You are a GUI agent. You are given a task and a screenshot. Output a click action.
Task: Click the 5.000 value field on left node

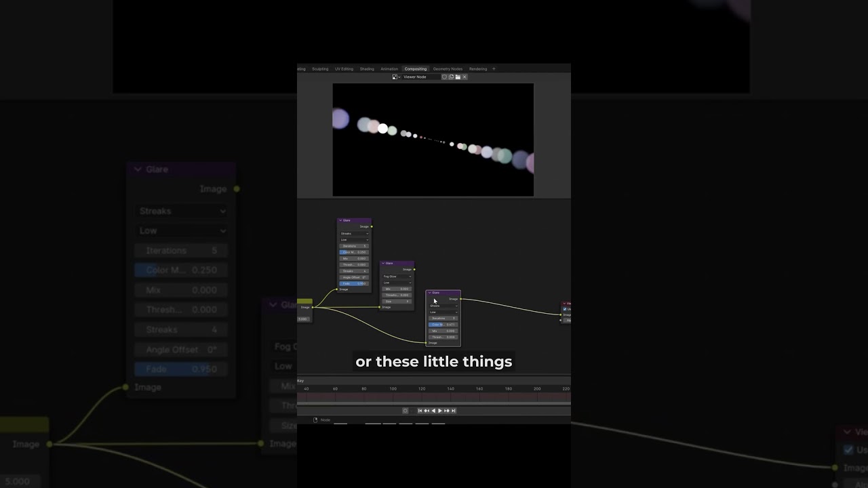point(303,319)
